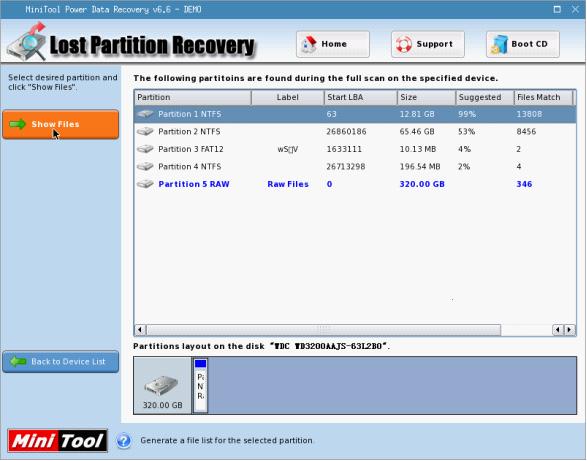Click the 10.13 MB size cell
This screenshot has width=587, height=461.
[x=418, y=149]
